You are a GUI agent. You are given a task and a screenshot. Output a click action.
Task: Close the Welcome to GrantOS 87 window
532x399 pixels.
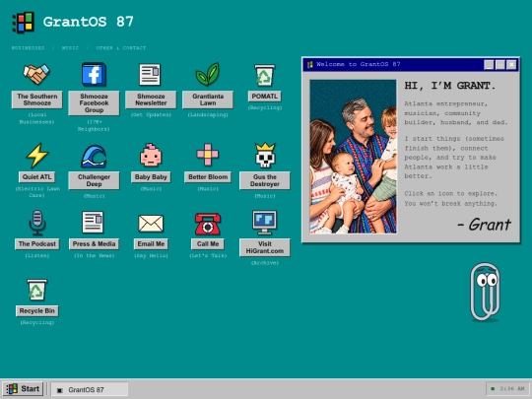511,64
